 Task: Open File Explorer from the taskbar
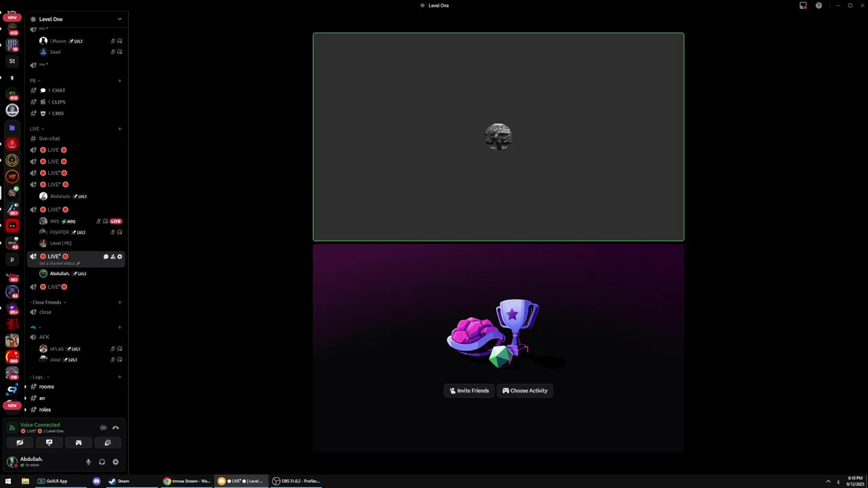tap(25, 481)
